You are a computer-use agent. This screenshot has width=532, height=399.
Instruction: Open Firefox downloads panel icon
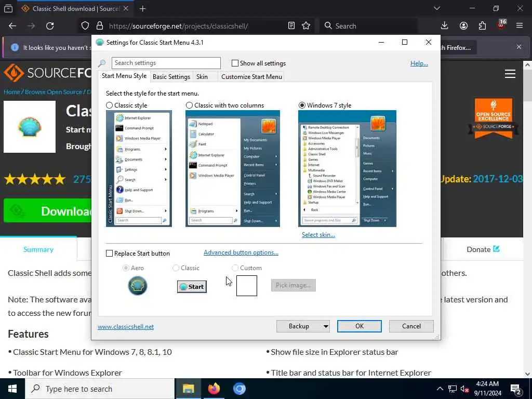tap(445, 26)
